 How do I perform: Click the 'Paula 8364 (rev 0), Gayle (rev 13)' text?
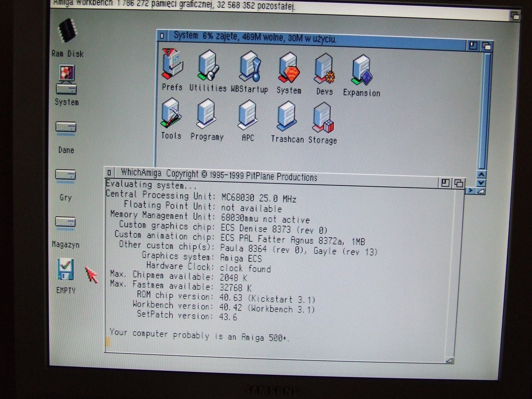pyautogui.click(x=299, y=250)
